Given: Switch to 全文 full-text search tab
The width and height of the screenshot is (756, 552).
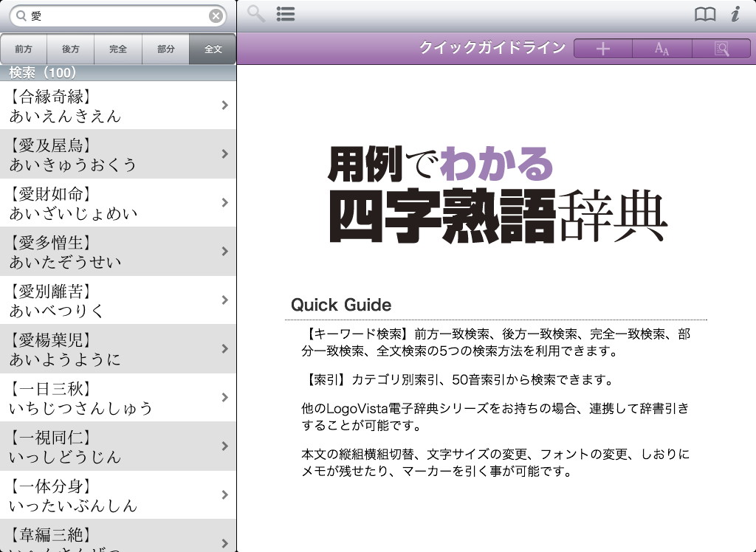Looking at the screenshot, I should point(213,49).
